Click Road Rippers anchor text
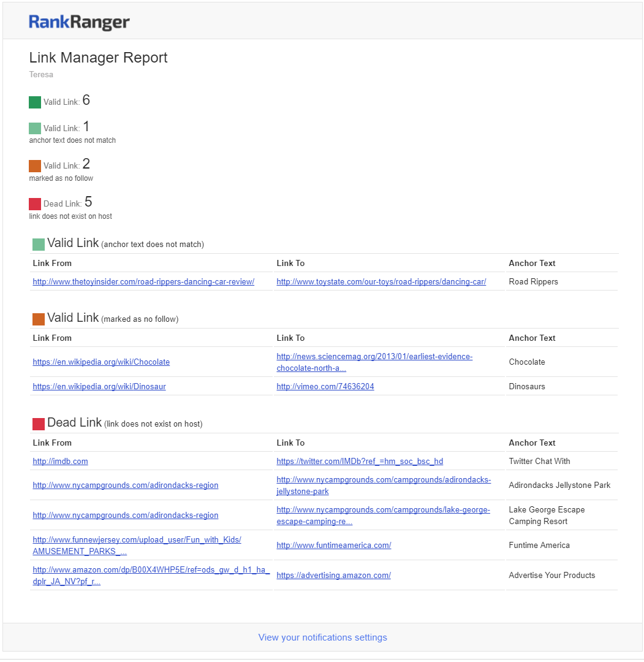This screenshot has height=662, width=644. click(534, 281)
